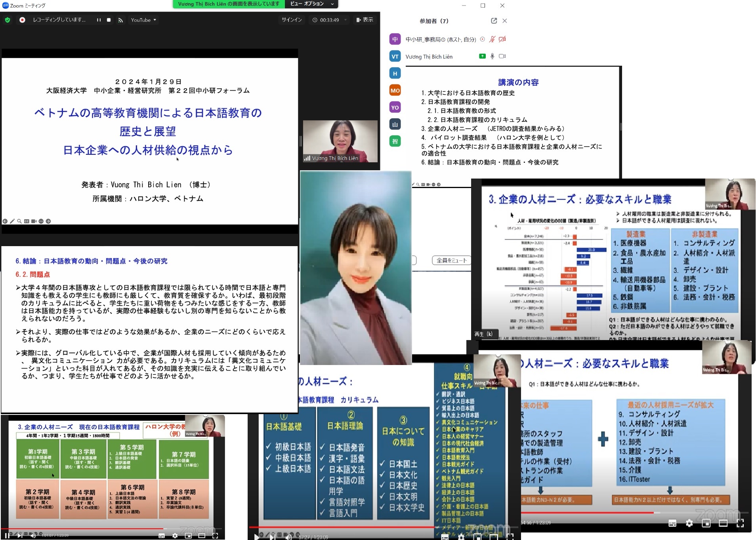Click the live stream broadcast icon
Screen dimensions: 756x540
[120, 20]
